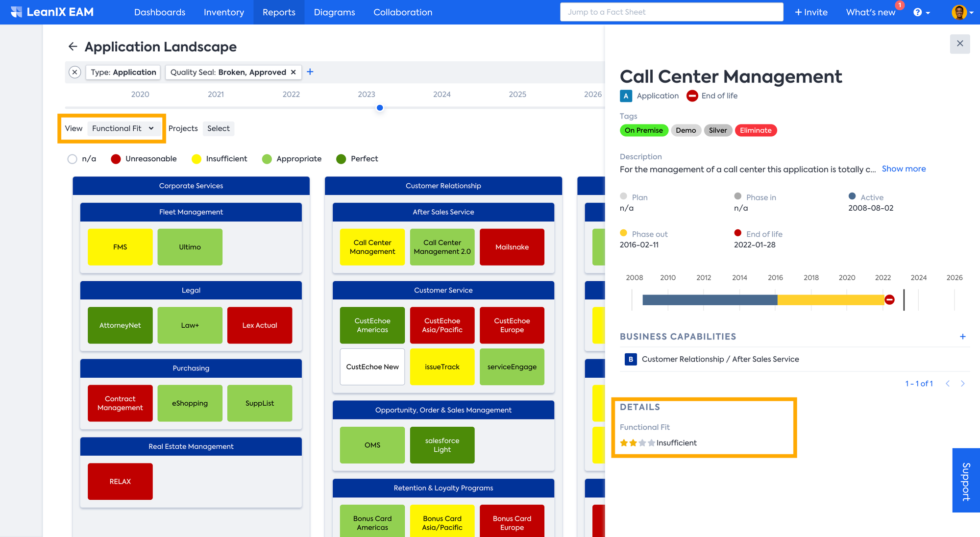Add a business capability with the plus icon

pos(962,337)
